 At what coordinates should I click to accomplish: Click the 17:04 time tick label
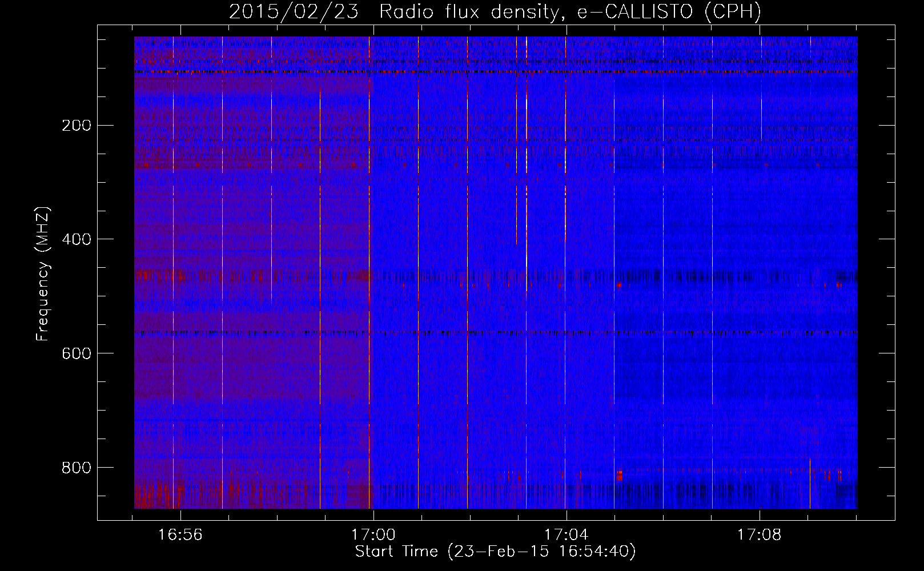click(566, 535)
